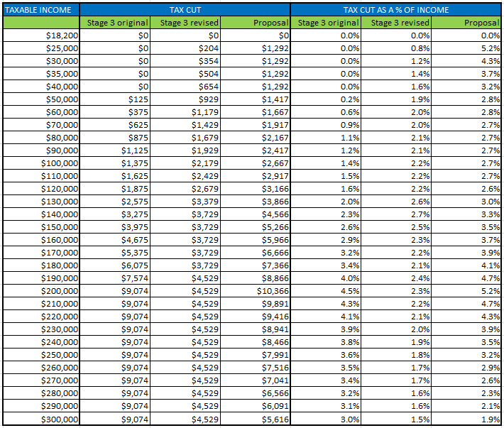Select the $100,000 taxable income cell
This screenshot has height=428, width=504.
pyautogui.click(x=40, y=163)
